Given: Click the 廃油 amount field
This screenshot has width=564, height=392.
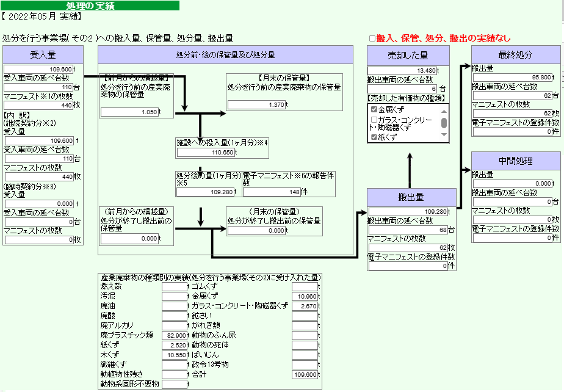Looking at the screenshot, I should pyautogui.click(x=175, y=306).
